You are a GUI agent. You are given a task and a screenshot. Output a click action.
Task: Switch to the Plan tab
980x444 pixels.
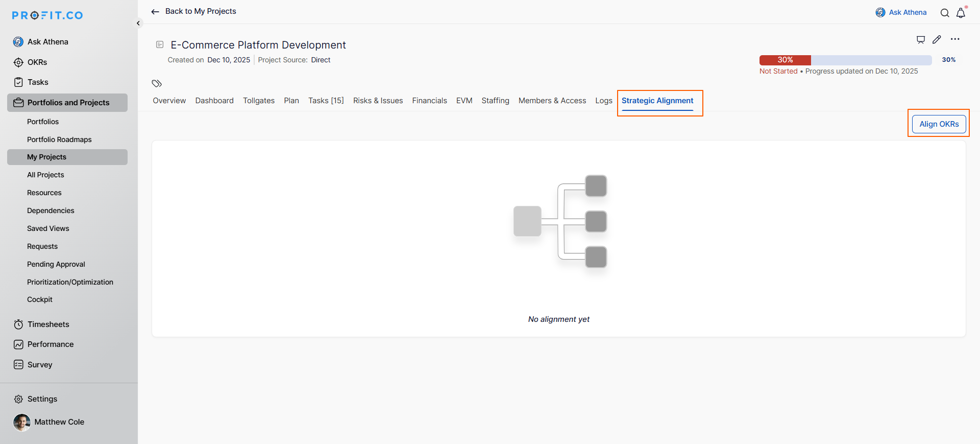tap(291, 101)
